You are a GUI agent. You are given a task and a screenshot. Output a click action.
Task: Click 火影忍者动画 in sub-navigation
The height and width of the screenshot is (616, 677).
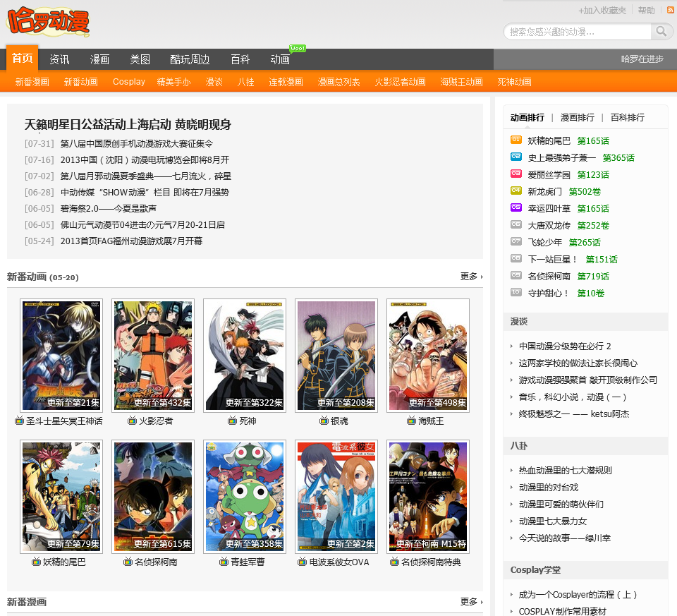pos(401,82)
